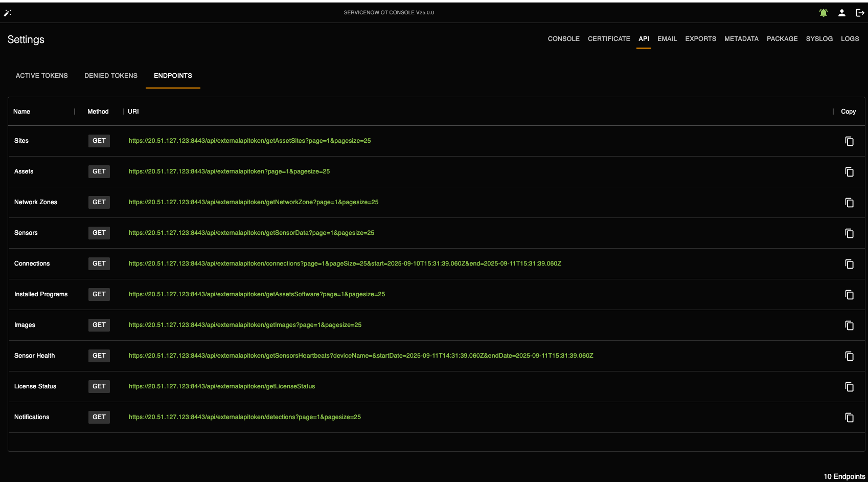Select the API settings tab

[x=644, y=39]
